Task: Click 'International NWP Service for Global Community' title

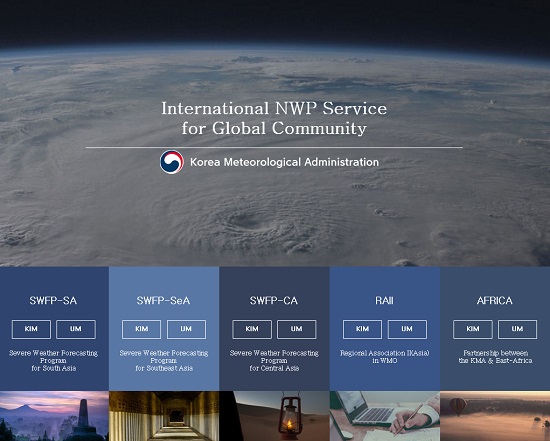Action: click(274, 118)
